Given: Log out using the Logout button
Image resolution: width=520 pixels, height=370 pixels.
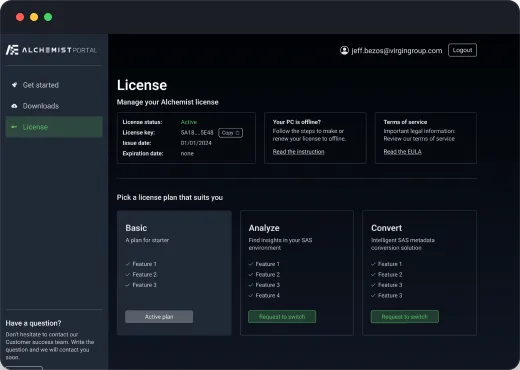Looking at the screenshot, I should 462,50.
